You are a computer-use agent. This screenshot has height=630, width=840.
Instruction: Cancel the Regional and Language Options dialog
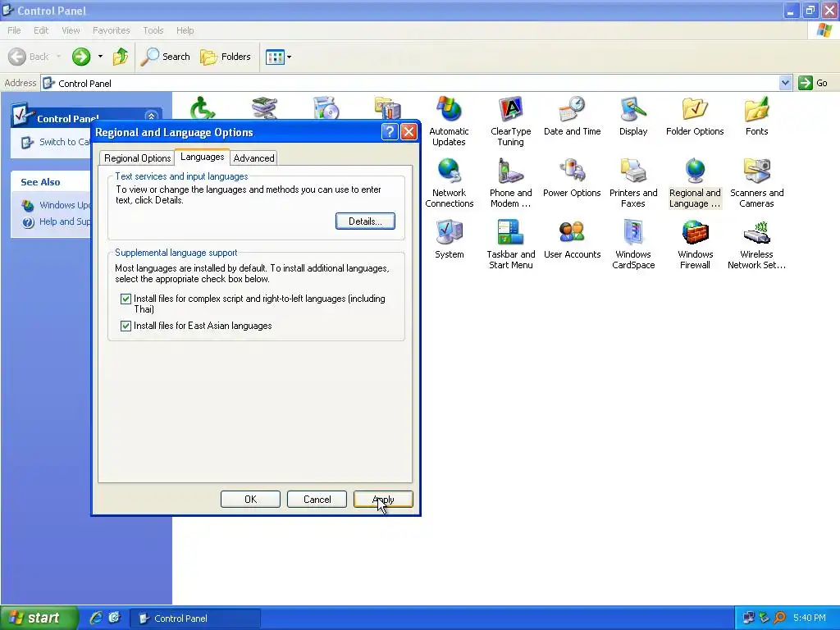[x=317, y=500]
